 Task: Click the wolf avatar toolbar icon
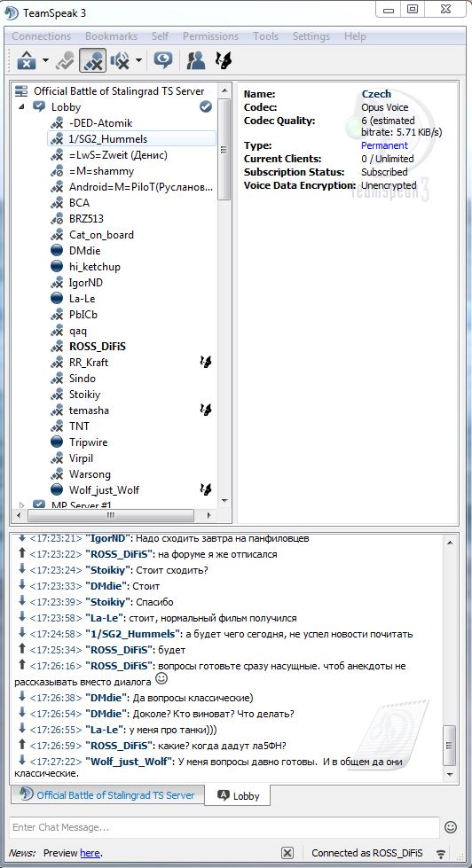(223, 60)
